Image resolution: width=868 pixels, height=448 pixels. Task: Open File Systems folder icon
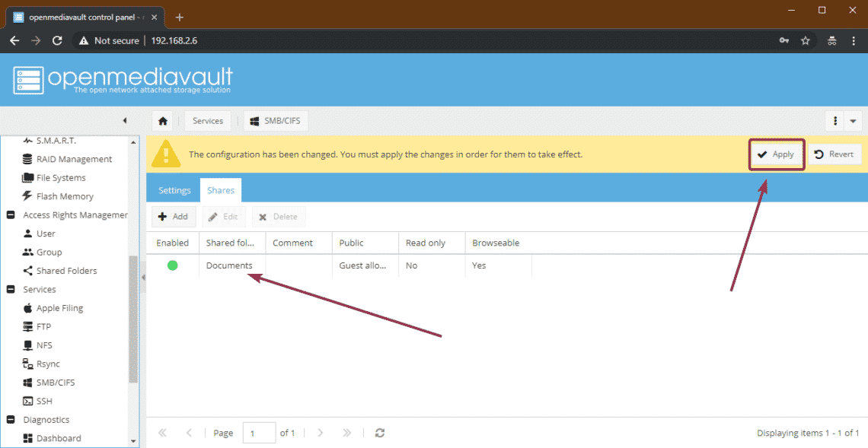pos(27,177)
